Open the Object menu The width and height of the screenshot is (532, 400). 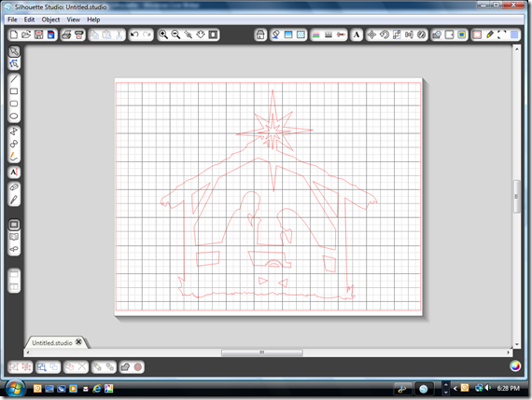(51, 20)
